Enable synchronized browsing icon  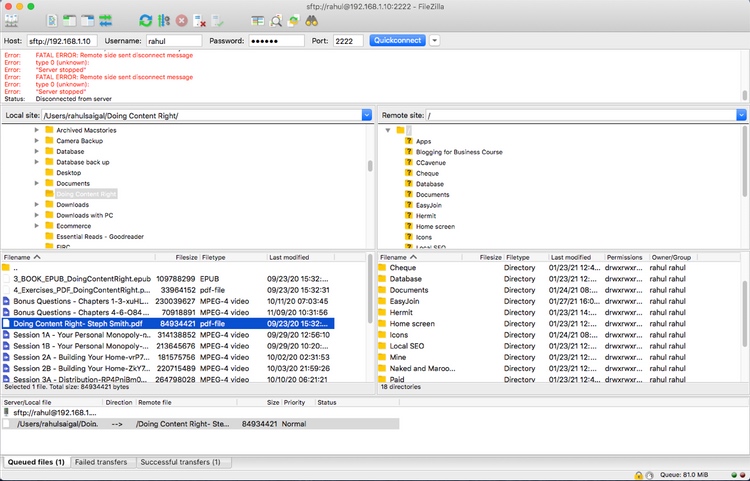click(x=292, y=20)
